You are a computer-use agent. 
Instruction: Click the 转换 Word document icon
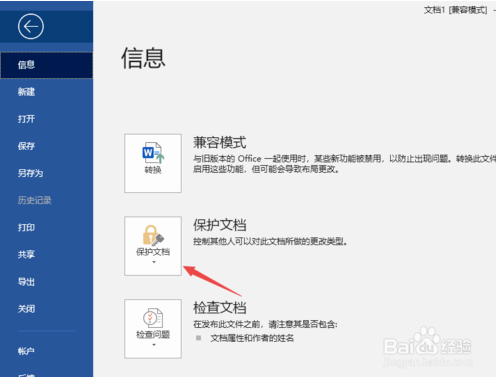point(153,153)
